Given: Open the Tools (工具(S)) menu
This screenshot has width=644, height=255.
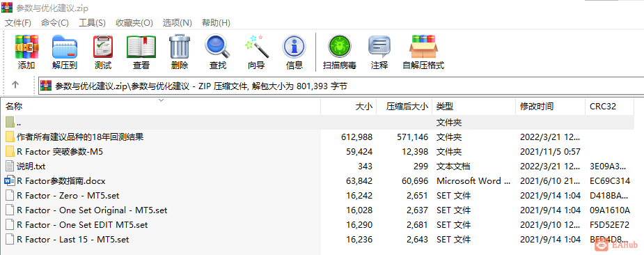Looking at the screenshot, I should point(92,22).
